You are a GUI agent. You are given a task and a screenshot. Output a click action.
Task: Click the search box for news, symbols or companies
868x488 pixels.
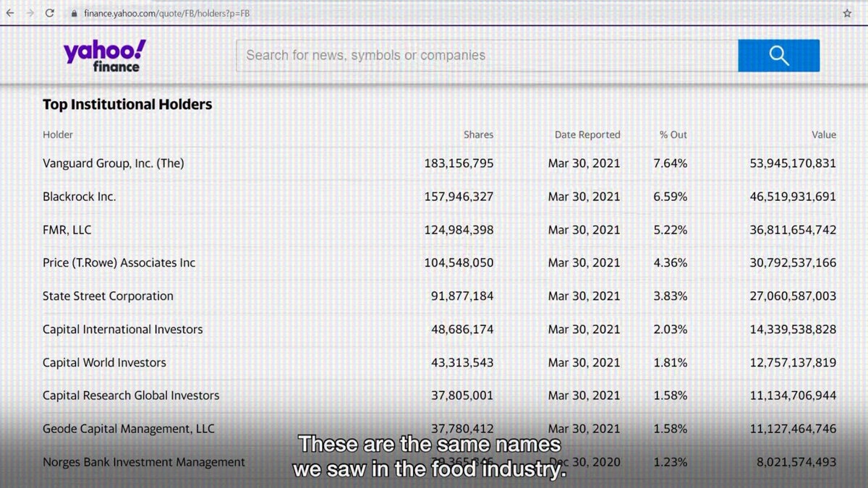tap(486, 56)
